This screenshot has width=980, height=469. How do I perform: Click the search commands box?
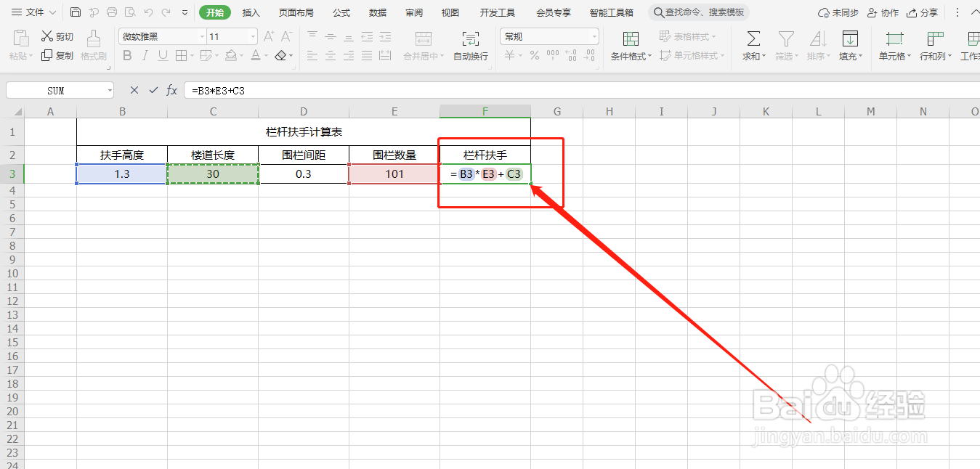[x=699, y=12]
